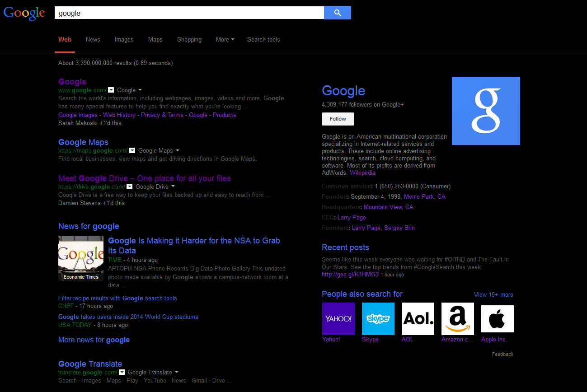The image size is (587, 392).
Task: Click the Larry Page CEO link
Action: (352, 217)
